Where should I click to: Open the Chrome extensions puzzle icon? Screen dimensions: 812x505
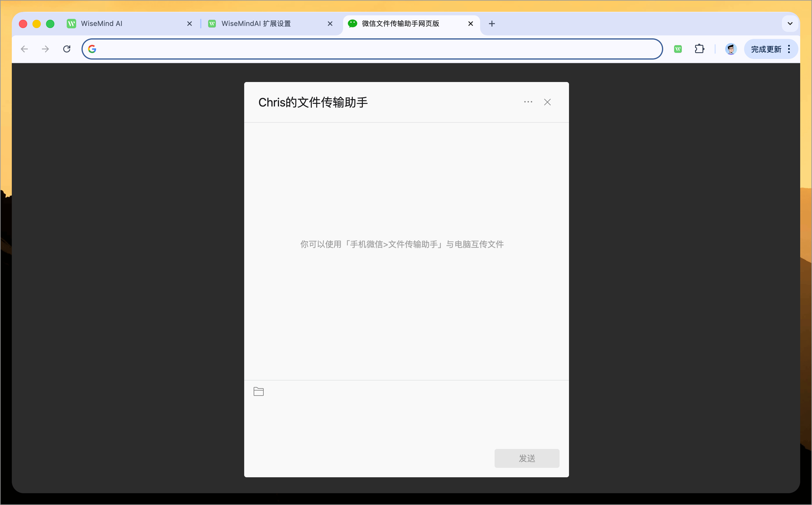point(700,49)
